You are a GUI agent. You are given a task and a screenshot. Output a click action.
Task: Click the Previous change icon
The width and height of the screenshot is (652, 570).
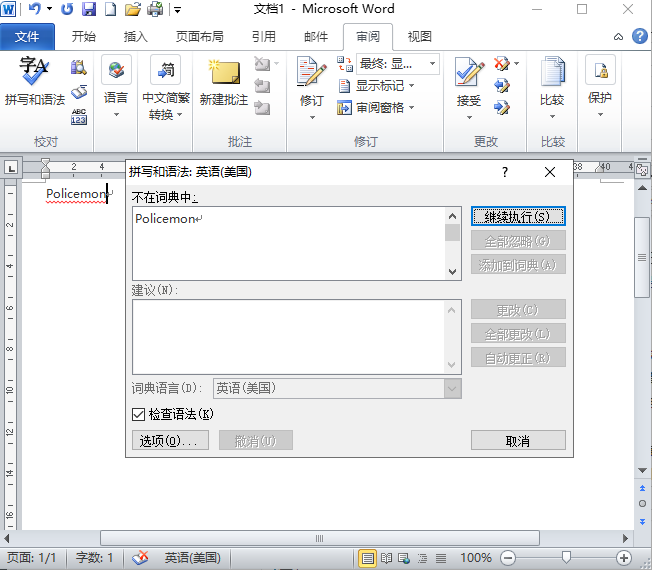[x=502, y=86]
